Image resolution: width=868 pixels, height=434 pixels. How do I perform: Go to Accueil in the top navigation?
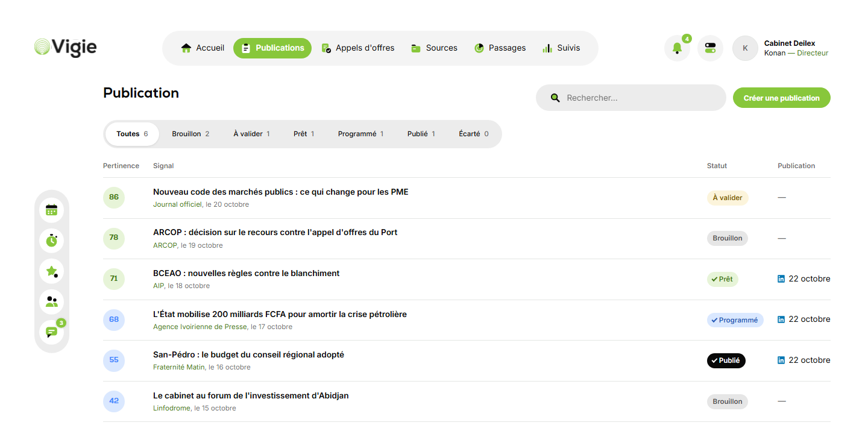[203, 48]
